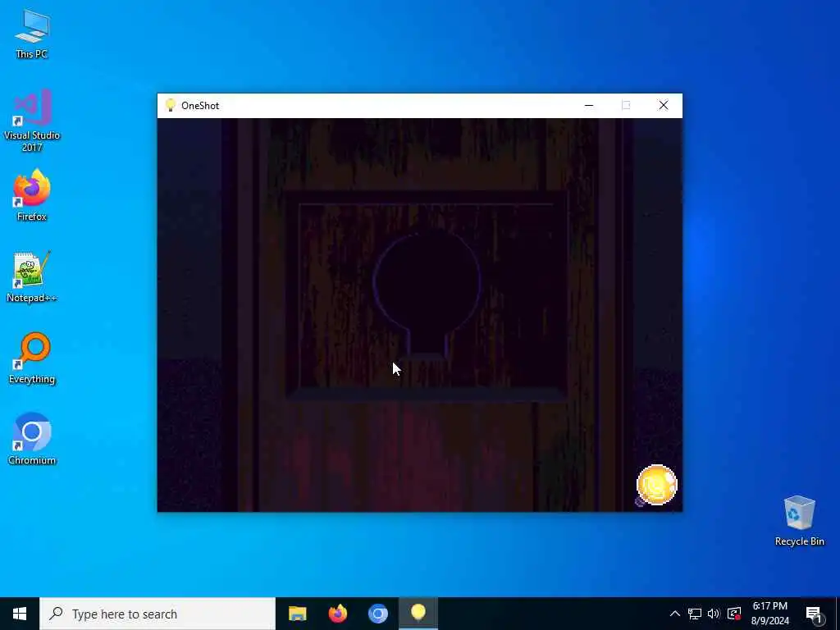Open the network status tray icon
840x630 pixels.
(695, 614)
